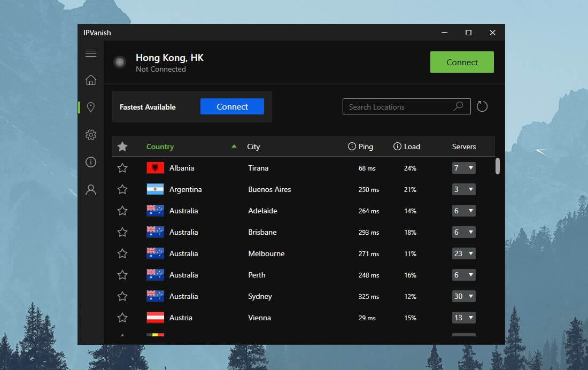The width and height of the screenshot is (588, 370).
Task: Click the Tirana city name
Action: coord(258,168)
